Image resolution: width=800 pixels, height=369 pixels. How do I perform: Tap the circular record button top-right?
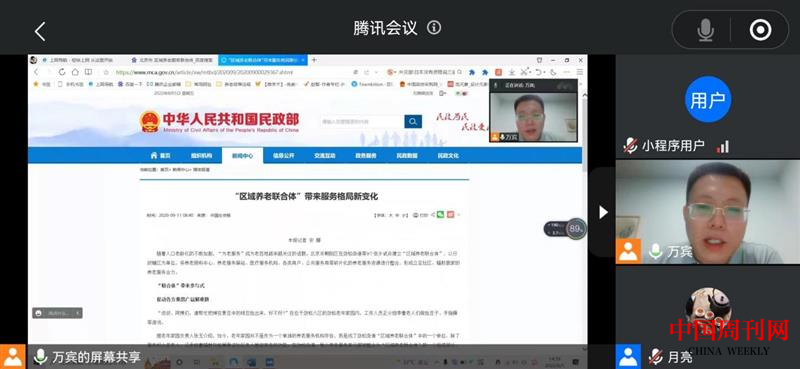pyautogui.click(x=760, y=31)
